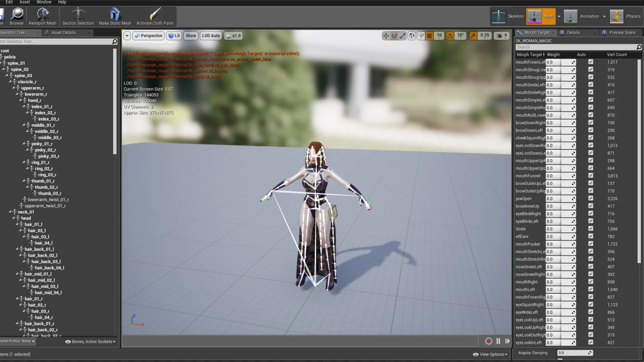This screenshot has height=362, width=644.
Task: Select the Morph Target tab
Action: pos(537,33)
